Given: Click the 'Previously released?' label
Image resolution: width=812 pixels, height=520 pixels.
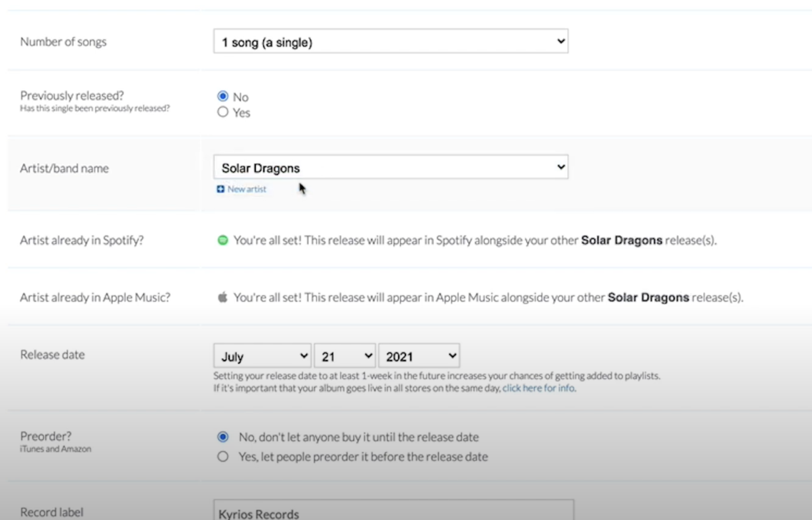Looking at the screenshot, I should click(x=72, y=95).
